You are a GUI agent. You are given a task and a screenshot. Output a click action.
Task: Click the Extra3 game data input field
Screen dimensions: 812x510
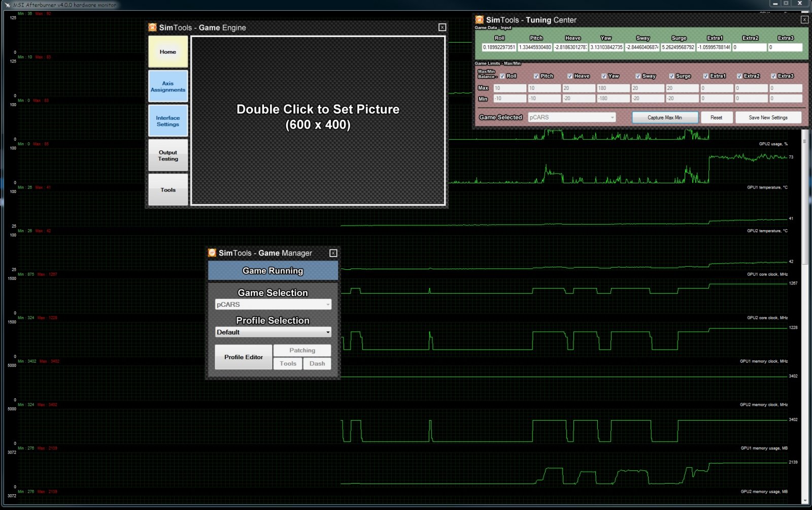pos(785,47)
